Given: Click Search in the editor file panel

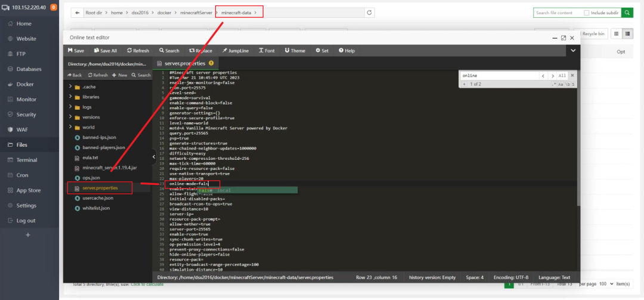Looking at the screenshot, I should pos(141,75).
